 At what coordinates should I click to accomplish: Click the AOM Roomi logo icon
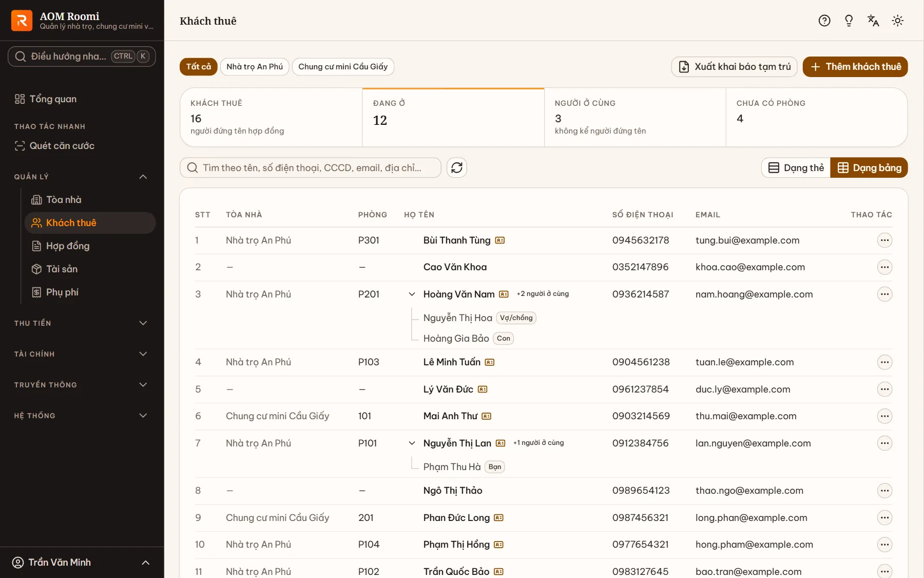click(22, 21)
